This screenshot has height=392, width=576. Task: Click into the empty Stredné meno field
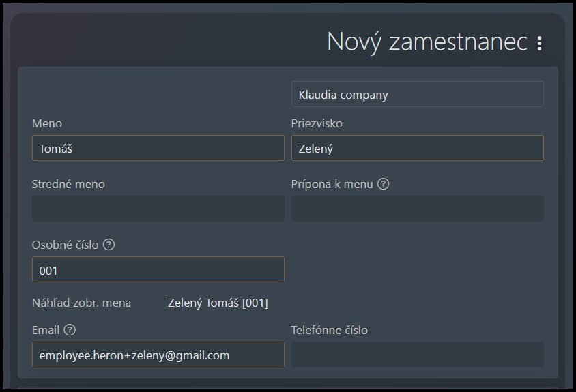pos(158,209)
